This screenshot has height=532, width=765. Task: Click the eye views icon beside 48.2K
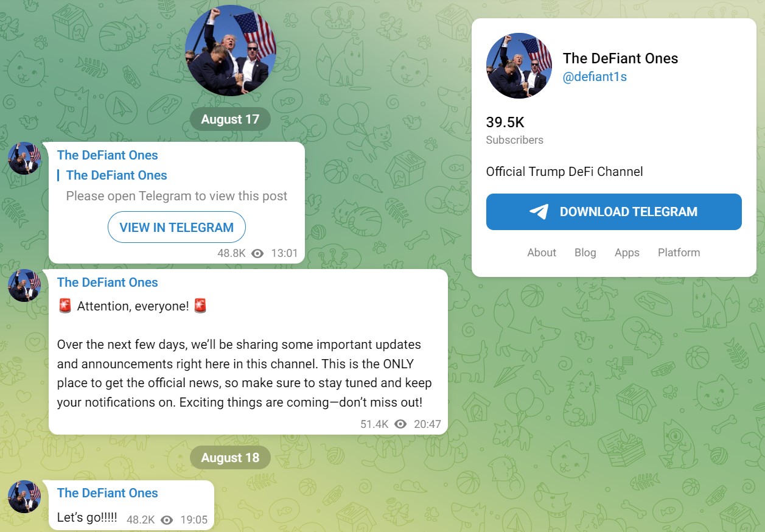[167, 520]
